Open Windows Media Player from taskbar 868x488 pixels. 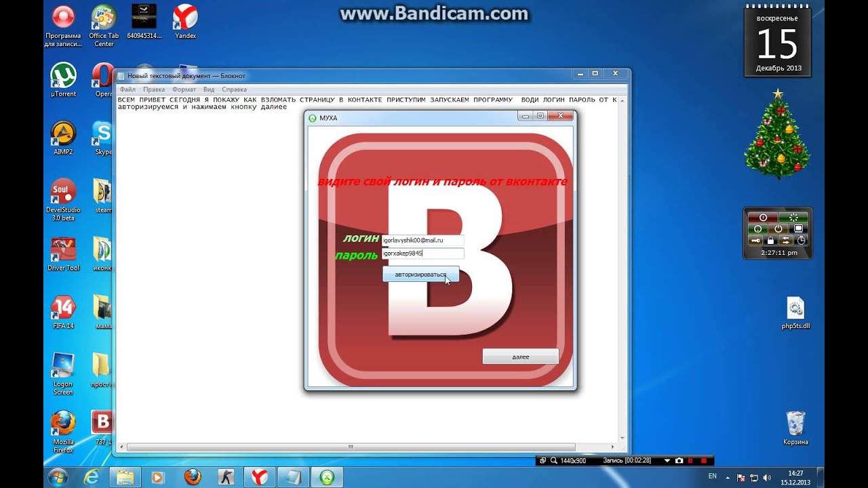(158, 477)
